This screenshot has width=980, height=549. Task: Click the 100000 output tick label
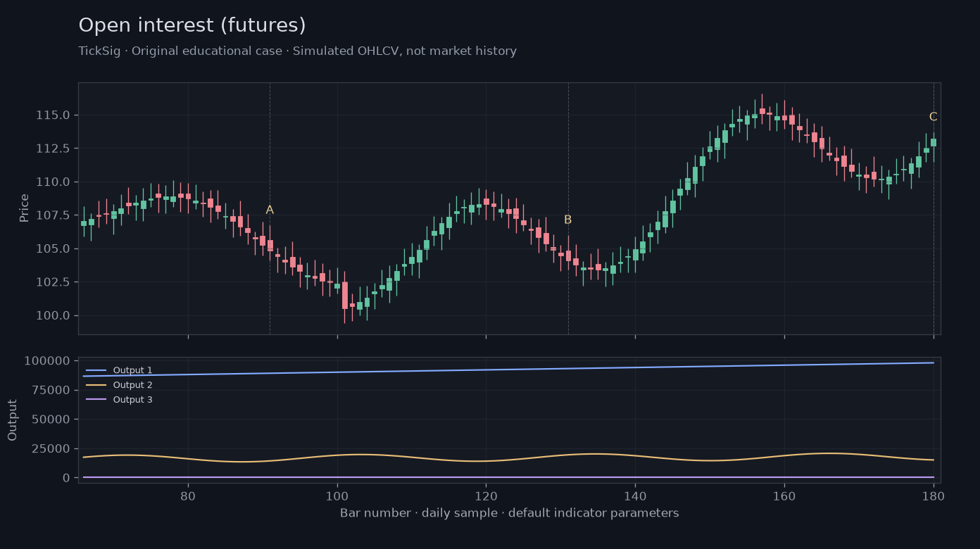click(x=47, y=361)
